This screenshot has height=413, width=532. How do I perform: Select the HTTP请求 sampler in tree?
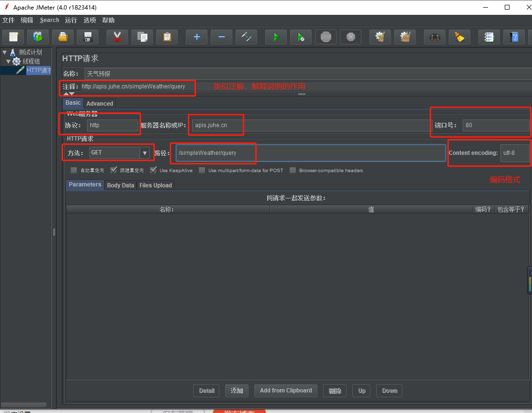tap(38, 70)
